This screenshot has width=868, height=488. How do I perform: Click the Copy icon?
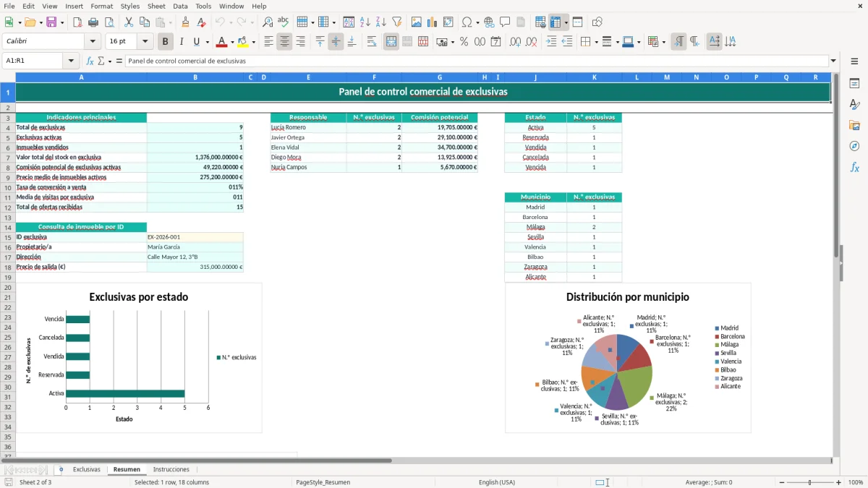coord(144,22)
